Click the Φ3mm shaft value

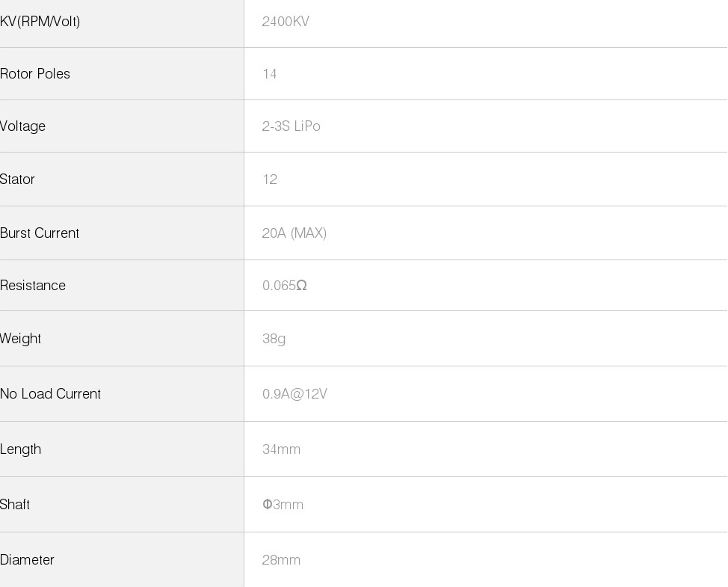[283, 505]
